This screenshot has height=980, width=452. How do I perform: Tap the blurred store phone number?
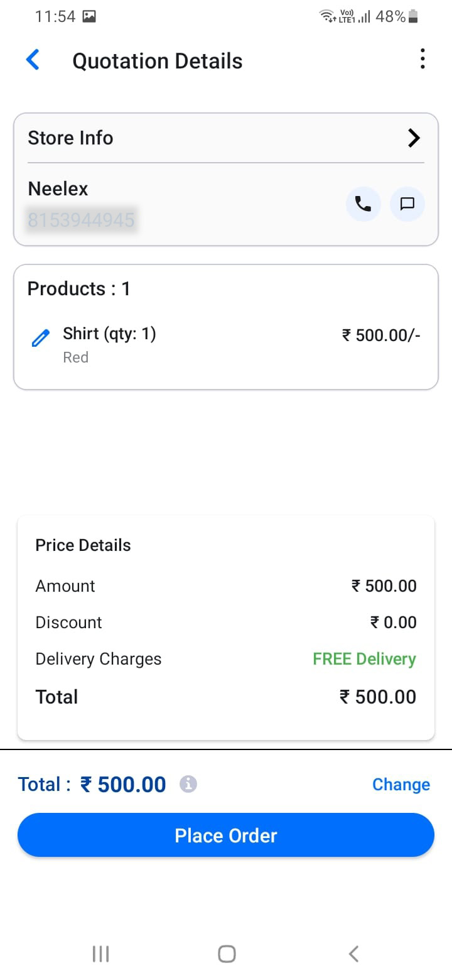click(x=82, y=220)
